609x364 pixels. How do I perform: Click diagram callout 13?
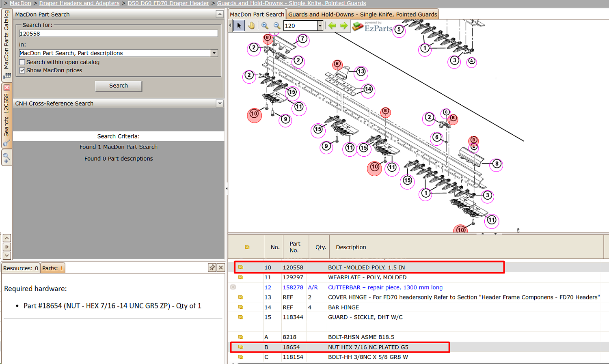[x=361, y=72]
